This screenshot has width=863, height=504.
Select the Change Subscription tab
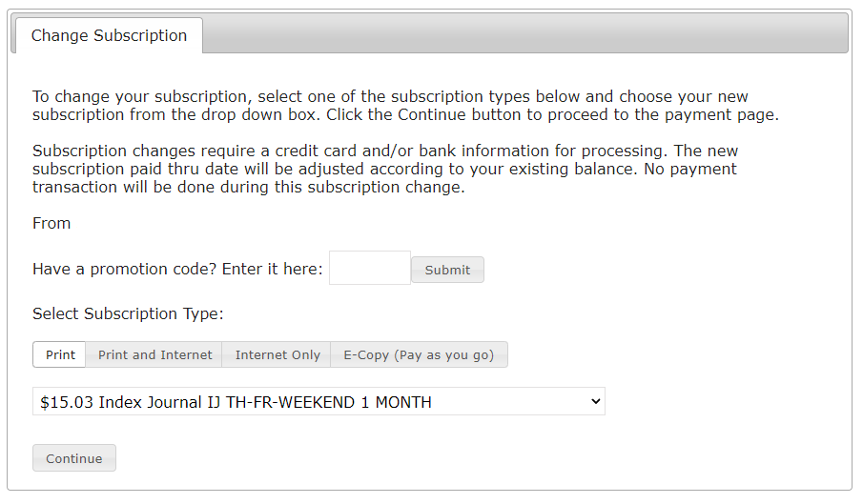109,35
